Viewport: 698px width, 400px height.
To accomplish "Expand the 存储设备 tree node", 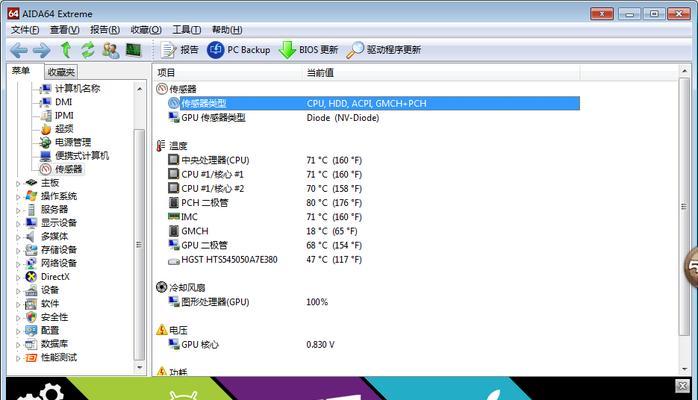I will (x=18, y=251).
